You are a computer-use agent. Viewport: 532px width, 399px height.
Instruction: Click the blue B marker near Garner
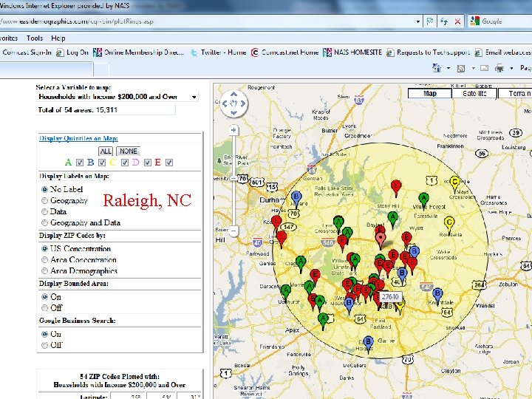click(368, 344)
